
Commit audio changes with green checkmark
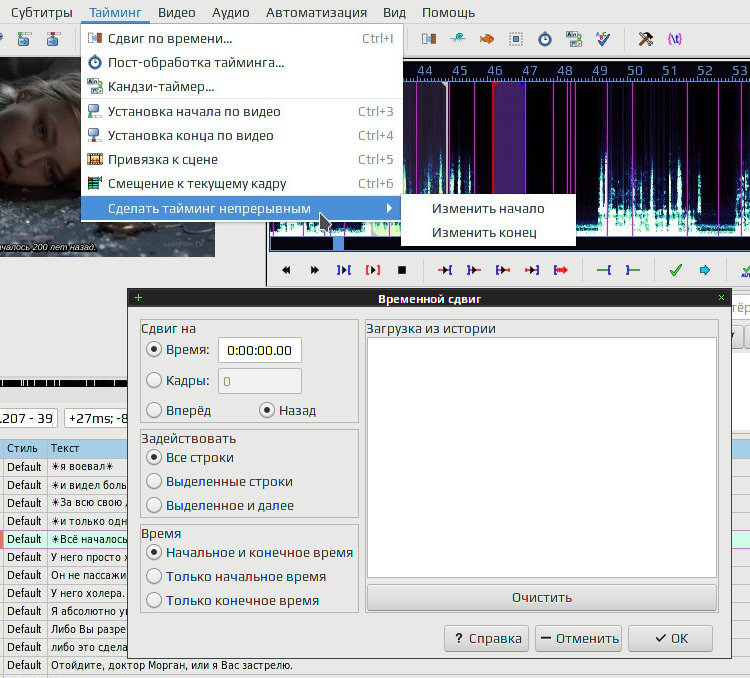click(675, 270)
